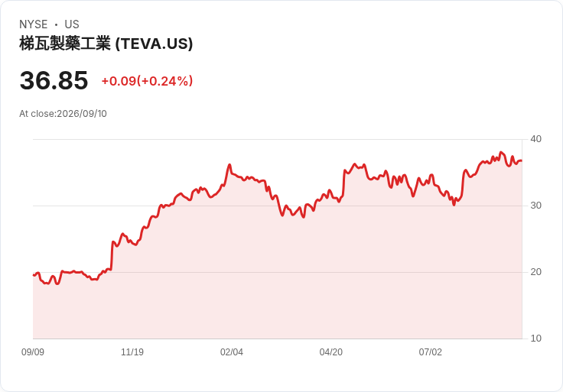Click the 20 y-axis price label
Screen dimensions: 563x392
[x=535, y=272]
